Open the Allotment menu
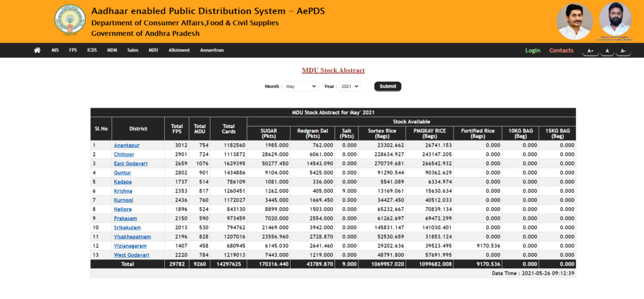The height and width of the screenshot is (299, 644). coord(179,50)
